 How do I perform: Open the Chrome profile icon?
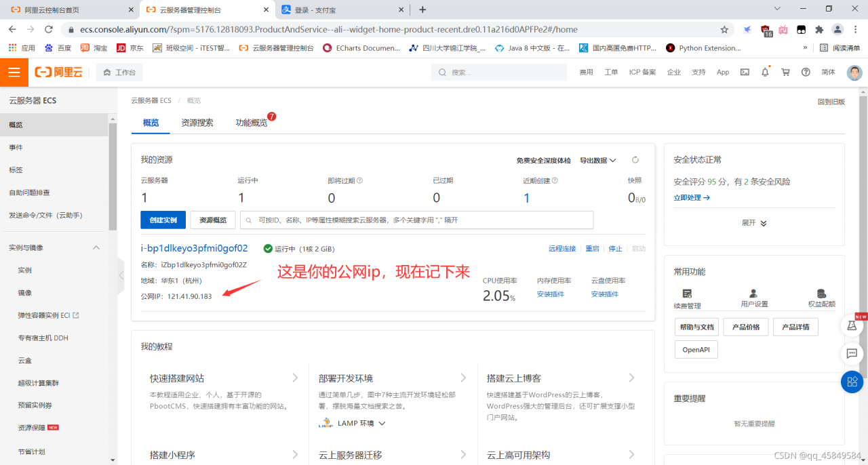coord(838,30)
